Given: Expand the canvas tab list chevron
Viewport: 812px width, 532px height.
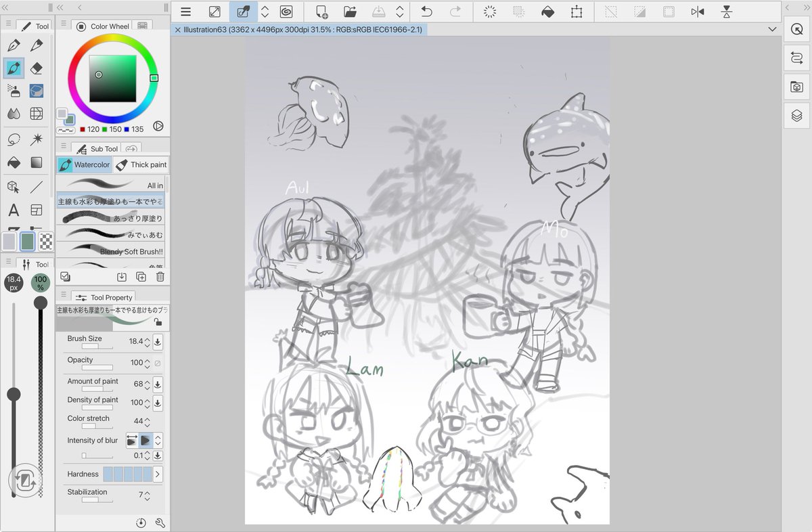Looking at the screenshot, I should click(x=773, y=29).
